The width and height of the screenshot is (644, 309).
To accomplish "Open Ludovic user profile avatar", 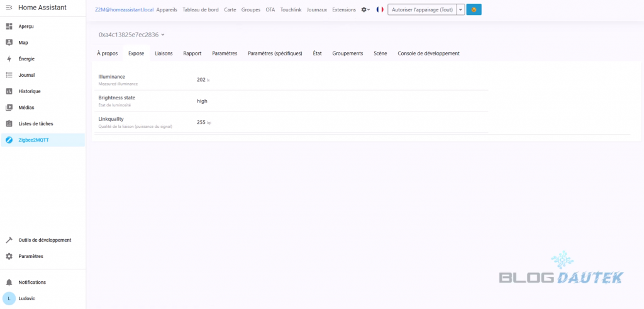I will 9,299.
